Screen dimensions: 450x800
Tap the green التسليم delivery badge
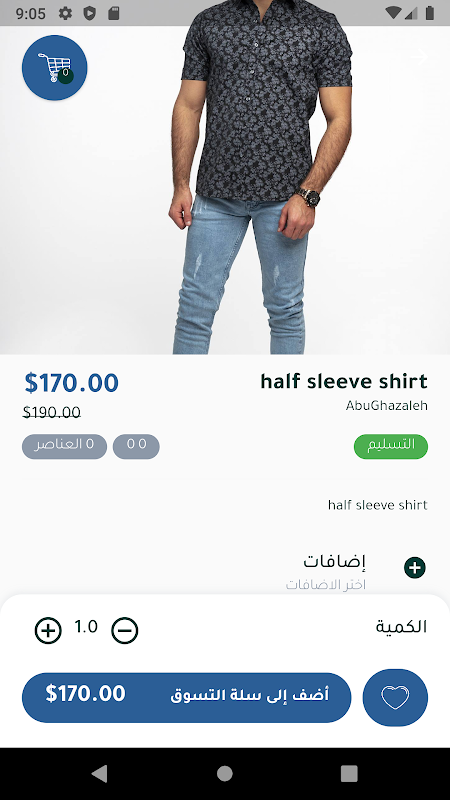coord(391,446)
